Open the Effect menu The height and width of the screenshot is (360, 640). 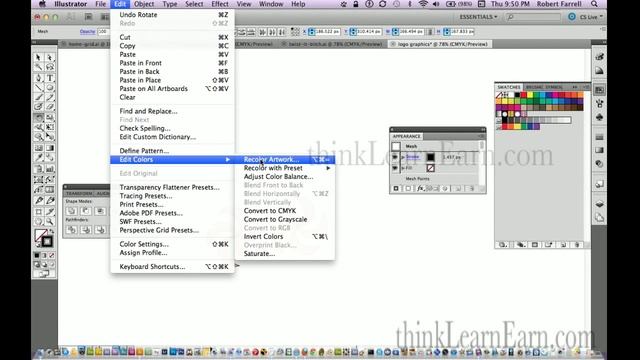220,4
